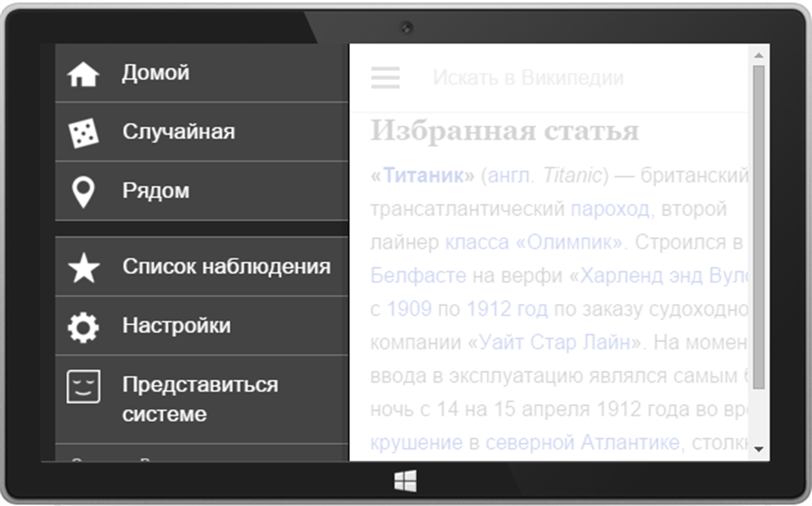Follow the пароход link

point(610,209)
